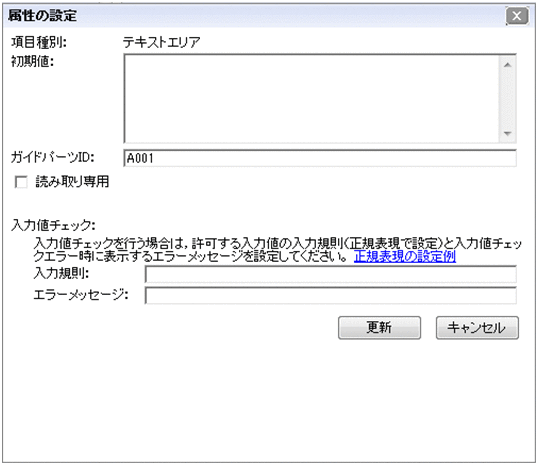
Task: Open the 正規表現の設定例 link
Action: pos(405,256)
